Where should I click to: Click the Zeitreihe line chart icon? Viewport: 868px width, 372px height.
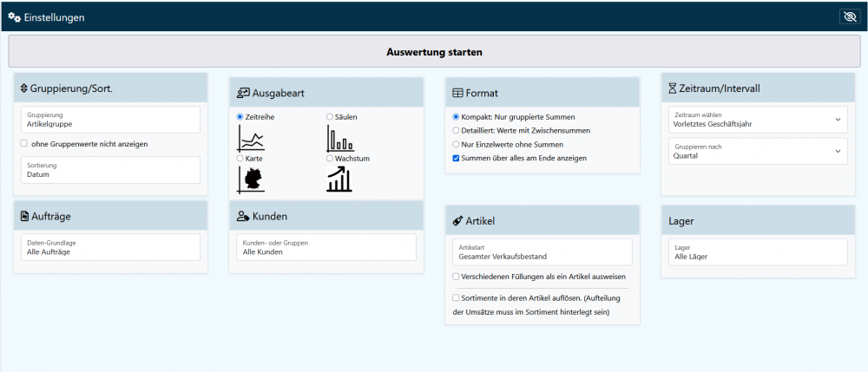pos(251,138)
